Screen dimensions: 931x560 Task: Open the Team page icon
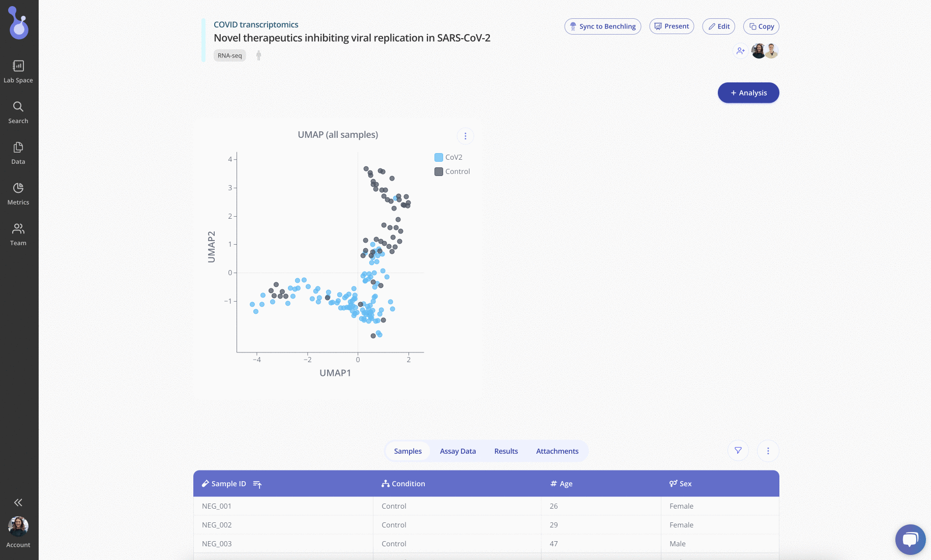pos(18,229)
